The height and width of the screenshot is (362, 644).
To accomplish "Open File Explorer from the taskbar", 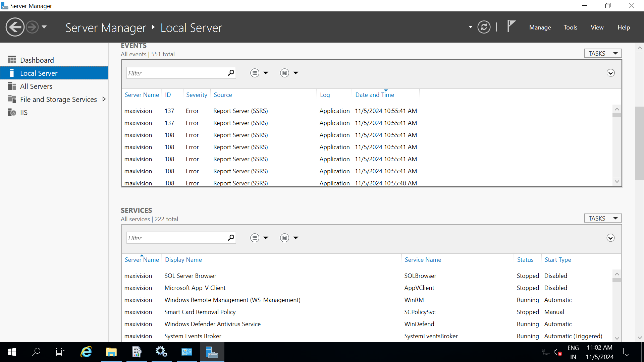I will [x=111, y=352].
